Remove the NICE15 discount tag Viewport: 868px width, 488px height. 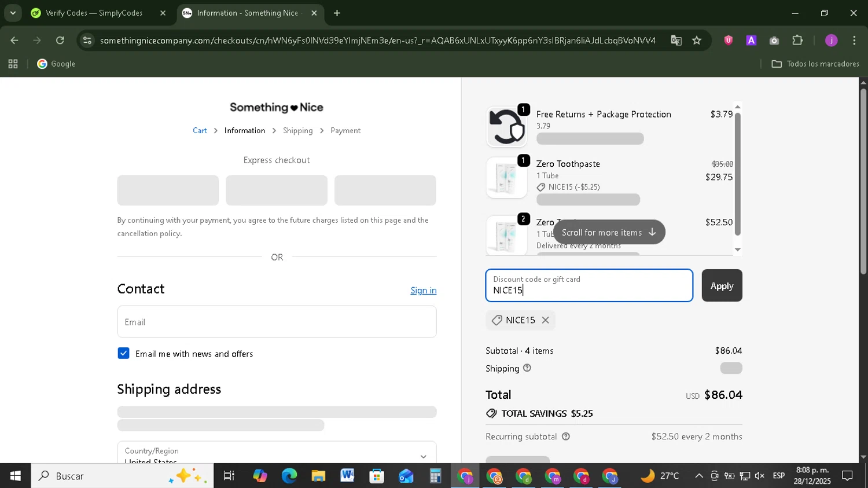coord(545,320)
